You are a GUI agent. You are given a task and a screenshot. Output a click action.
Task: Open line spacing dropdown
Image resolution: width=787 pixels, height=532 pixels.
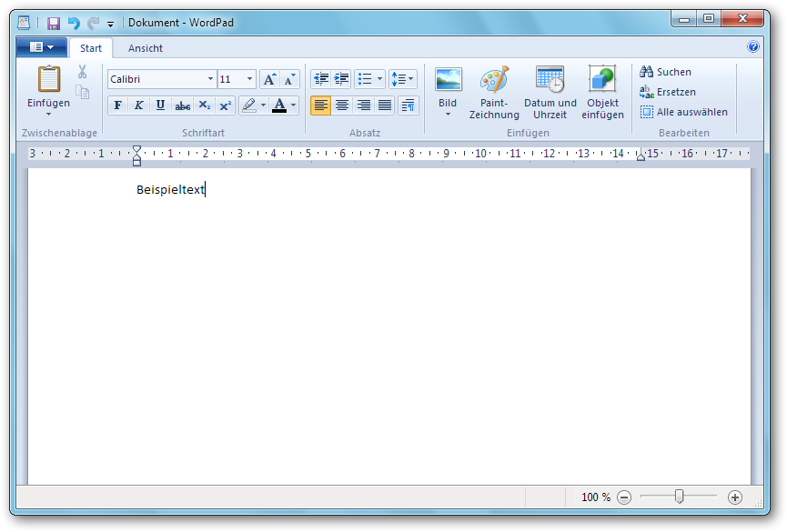(402, 79)
